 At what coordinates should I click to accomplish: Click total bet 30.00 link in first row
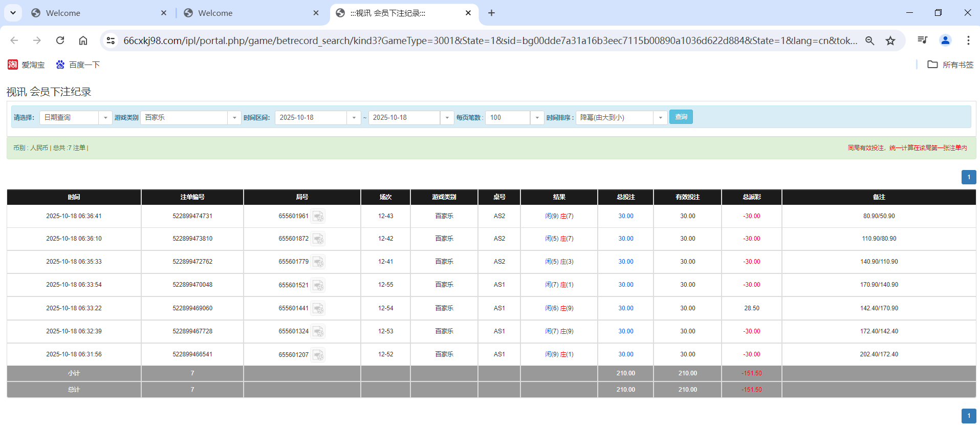coord(625,216)
